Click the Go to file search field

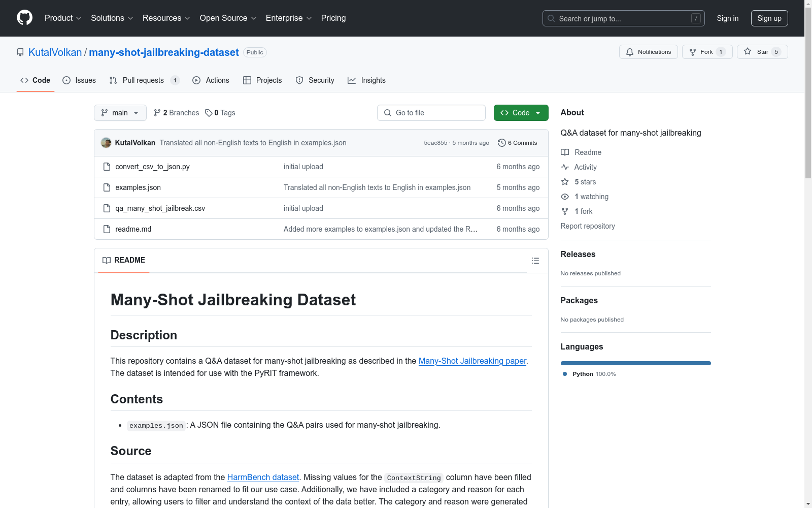pyautogui.click(x=431, y=113)
